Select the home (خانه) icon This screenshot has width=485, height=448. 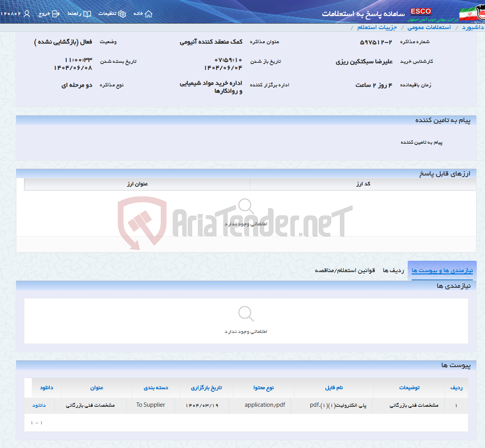[148, 13]
